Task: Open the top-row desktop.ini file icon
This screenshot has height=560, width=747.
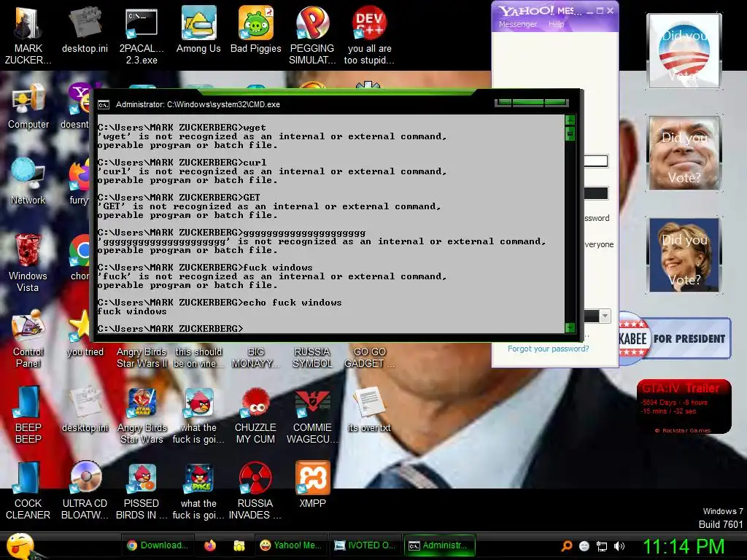Action: pyautogui.click(x=85, y=23)
